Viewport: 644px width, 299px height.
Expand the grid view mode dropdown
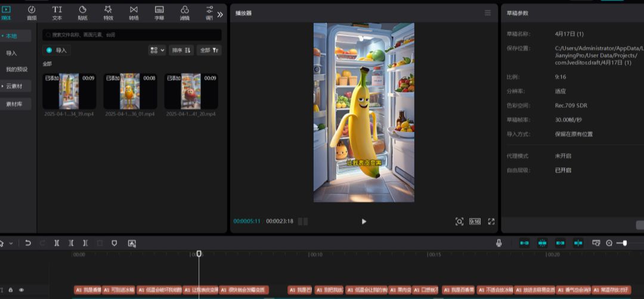click(x=157, y=51)
